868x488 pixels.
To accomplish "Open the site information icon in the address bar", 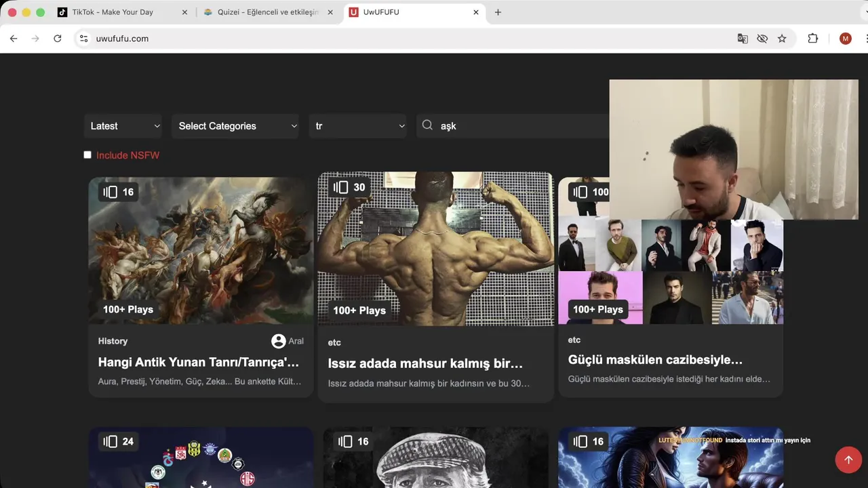I will [83, 39].
